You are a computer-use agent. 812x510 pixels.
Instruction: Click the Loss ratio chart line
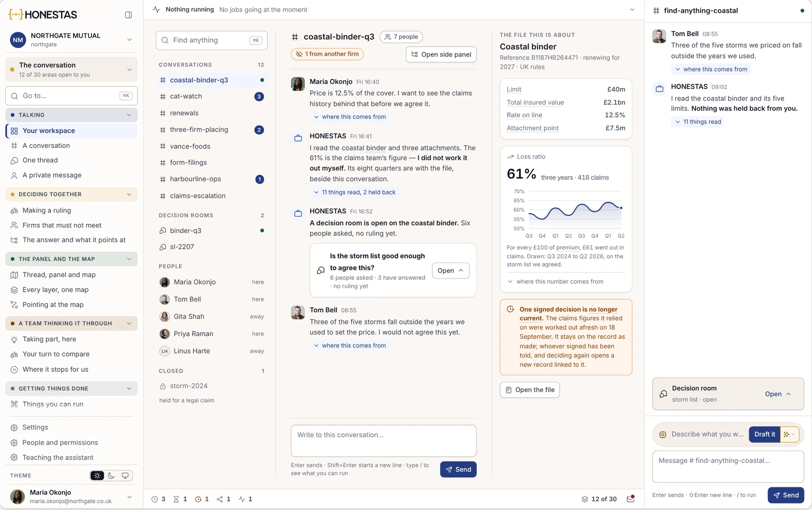[x=574, y=210]
